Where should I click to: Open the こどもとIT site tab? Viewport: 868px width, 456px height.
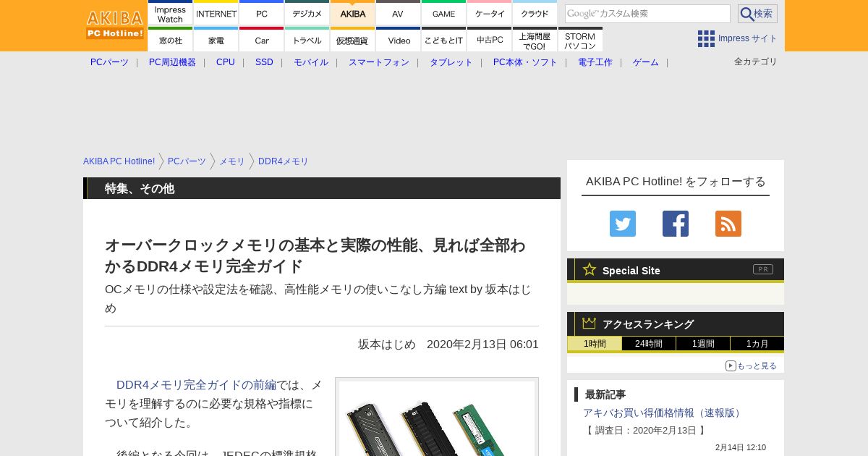click(444, 39)
